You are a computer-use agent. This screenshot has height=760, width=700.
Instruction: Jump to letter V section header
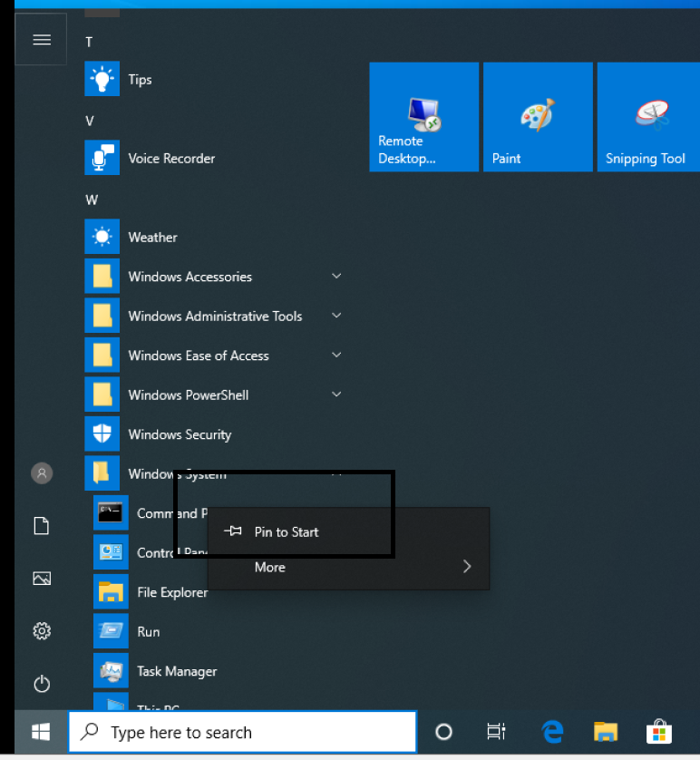coord(90,122)
